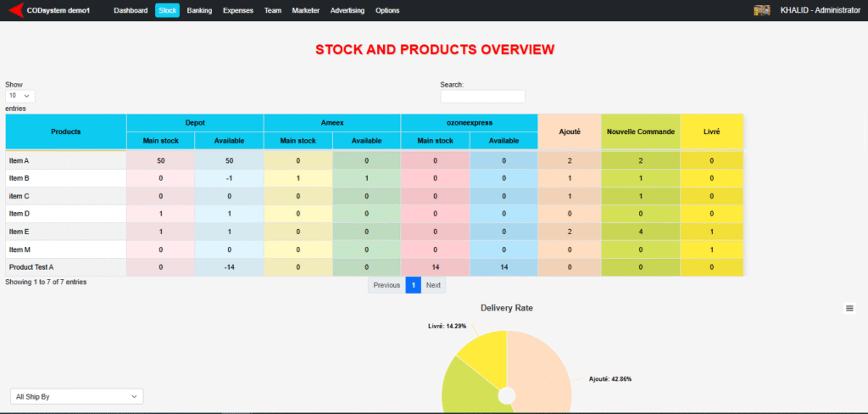868x414 pixels.
Task: Expand the Show entries dropdown
Action: pyautogui.click(x=20, y=97)
